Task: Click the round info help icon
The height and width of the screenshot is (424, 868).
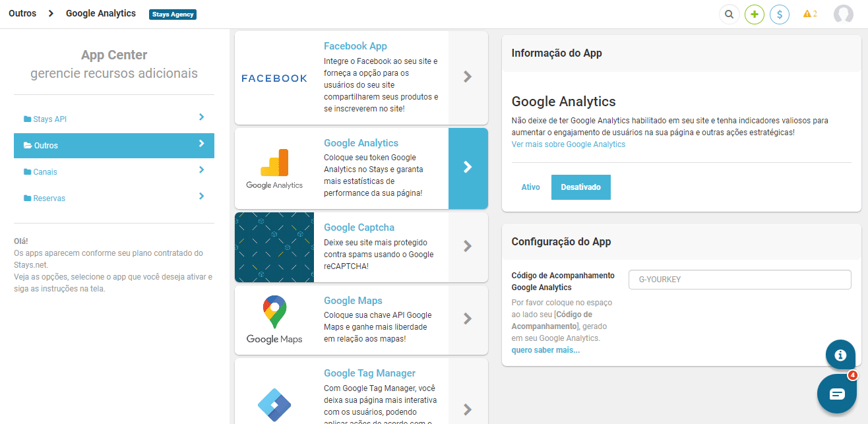Action: coord(840,355)
